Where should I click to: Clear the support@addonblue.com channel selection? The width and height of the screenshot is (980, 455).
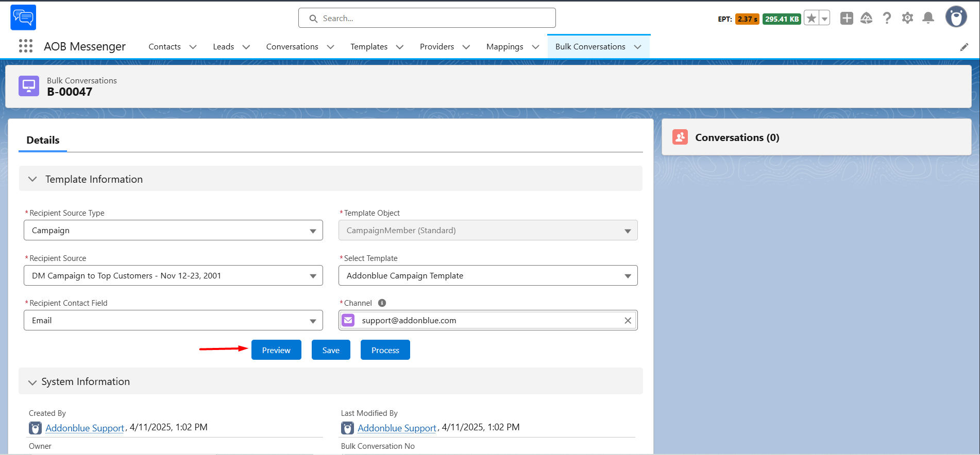[x=628, y=320]
